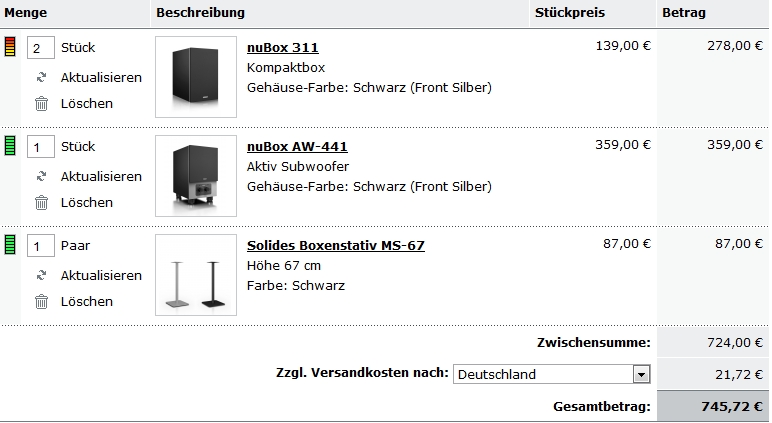The image size is (772, 423).
Task: Click the trash icon for nuBox 311
Action: point(41,103)
